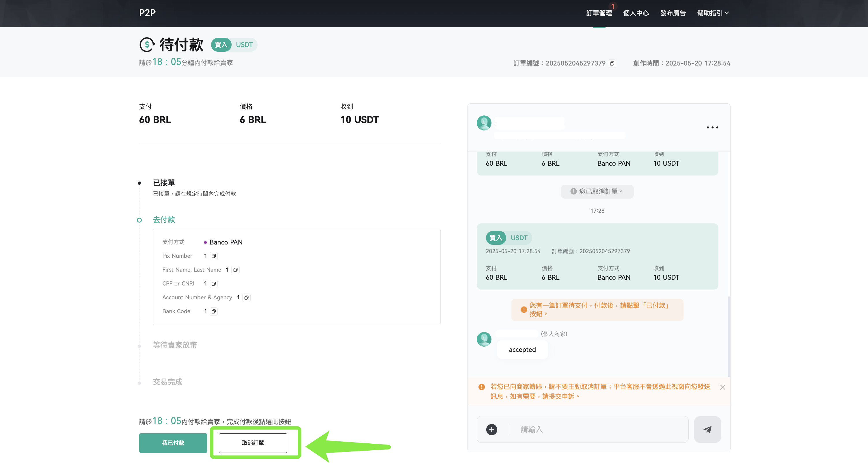
Task: Copy the CPF or CNPJ value
Action: tap(214, 283)
